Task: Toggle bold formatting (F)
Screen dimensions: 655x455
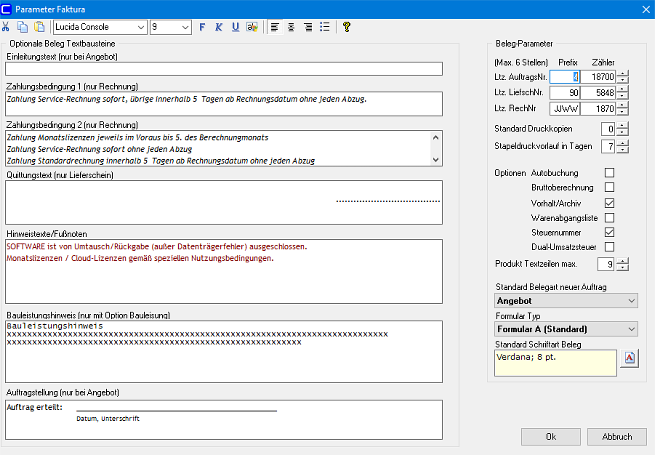Action: (202, 27)
